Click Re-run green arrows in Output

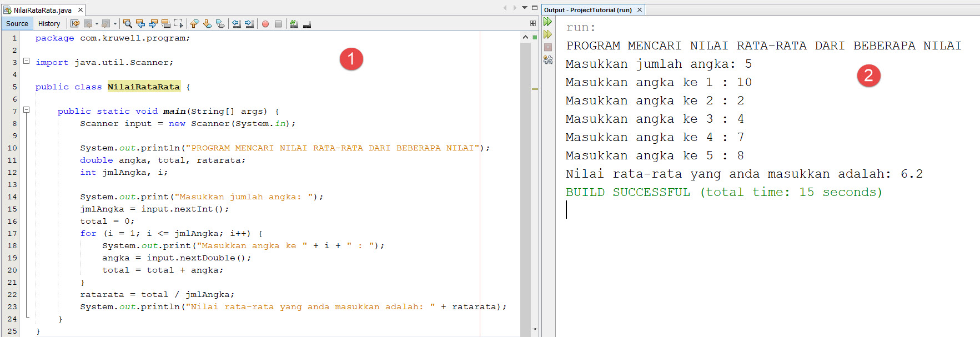548,22
